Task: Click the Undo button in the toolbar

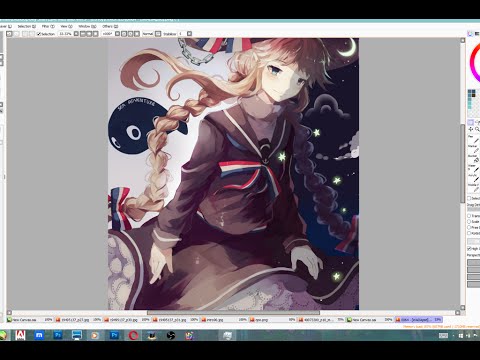Action: coord(9,34)
